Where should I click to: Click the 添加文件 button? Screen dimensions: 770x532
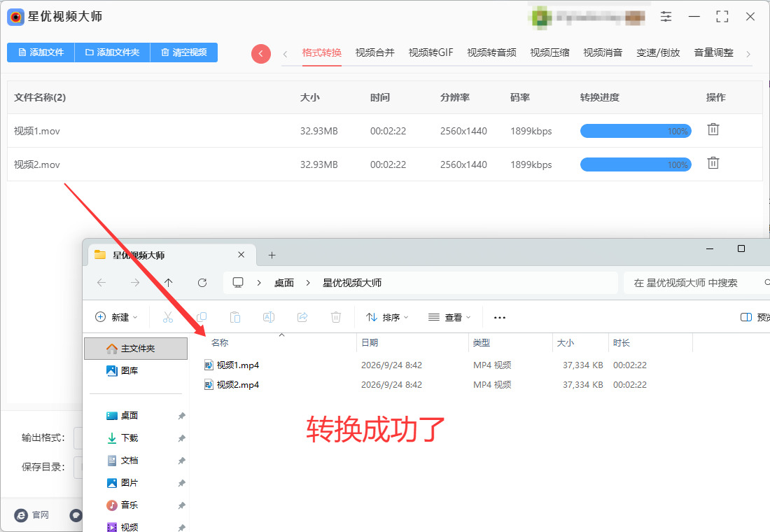[x=41, y=52]
